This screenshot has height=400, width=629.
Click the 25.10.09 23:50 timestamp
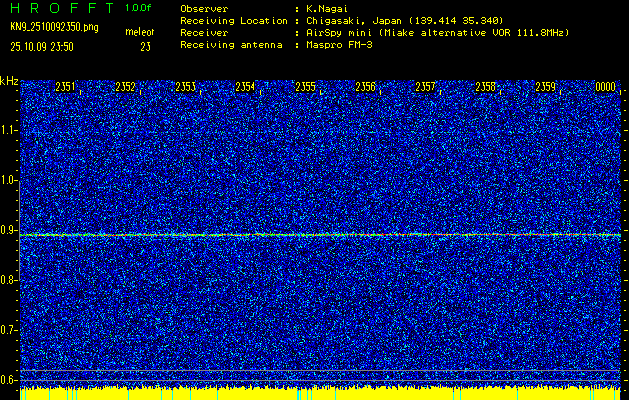46,46
